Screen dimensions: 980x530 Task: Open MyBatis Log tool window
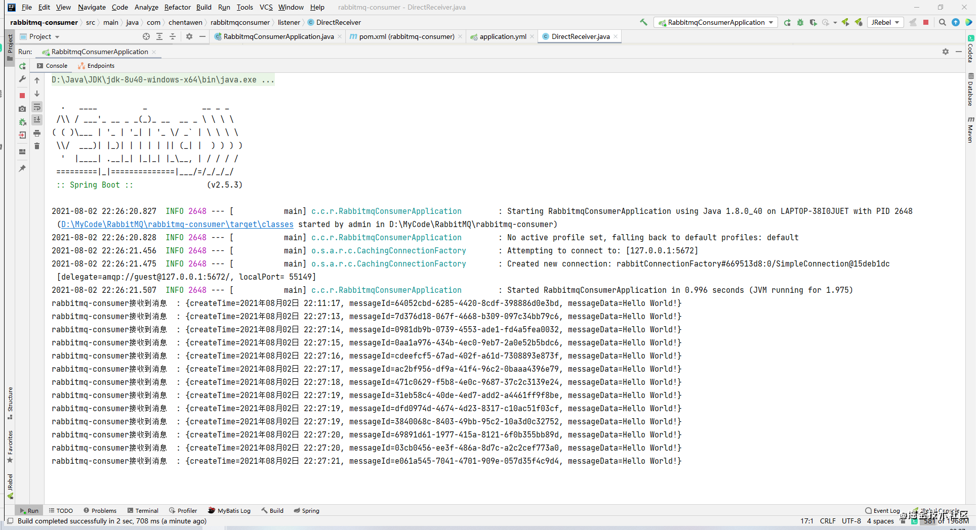pos(229,510)
